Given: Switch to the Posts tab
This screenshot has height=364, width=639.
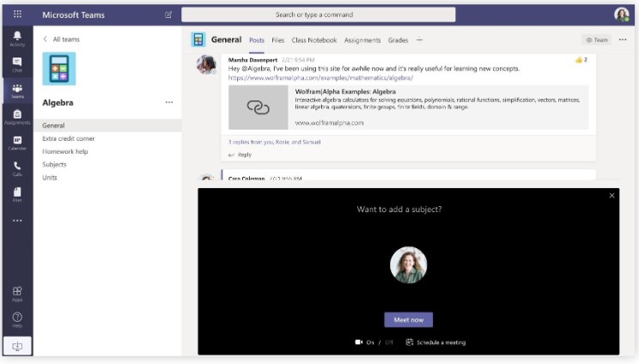Looking at the screenshot, I should [257, 40].
